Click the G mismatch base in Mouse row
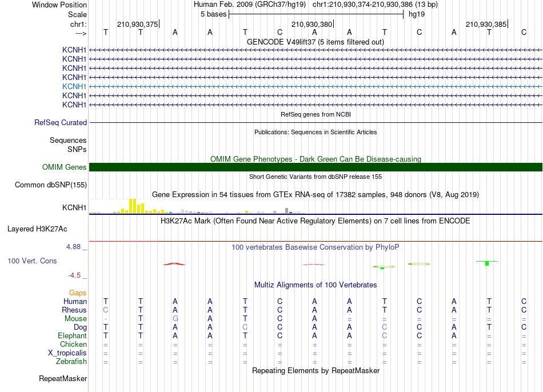The height and width of the screenshot is (392, 543). coord(175,319)
